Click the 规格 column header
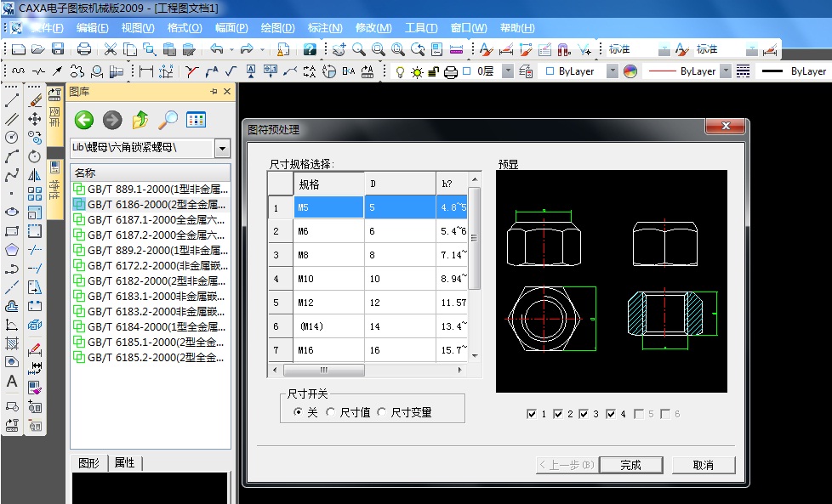Viewport: 832px width, 504px height. [329, 184]
